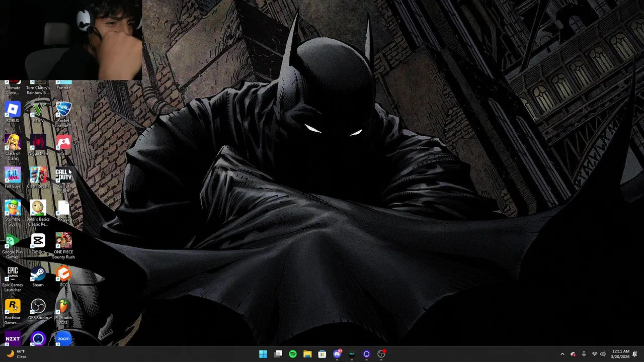The height and width of the screenshot is (362, 644).
Task: Launch Stumble Guys desktop shortcut
Action: [x=13, y=213]
